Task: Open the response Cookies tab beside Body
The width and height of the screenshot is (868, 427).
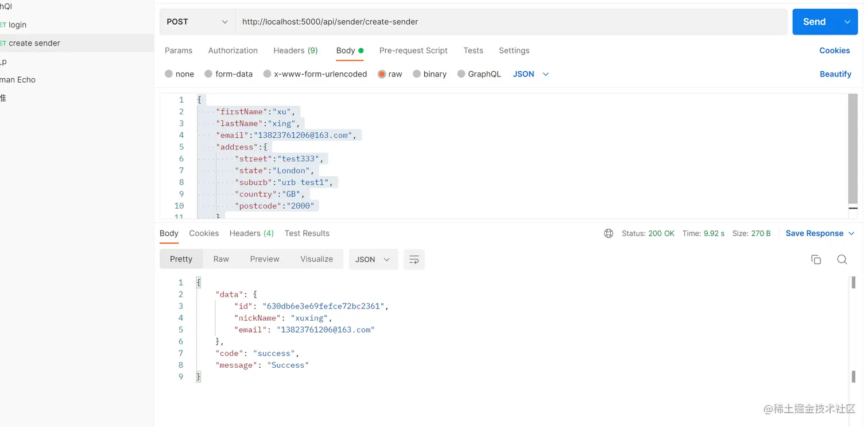Action: (x=204, y=233)
